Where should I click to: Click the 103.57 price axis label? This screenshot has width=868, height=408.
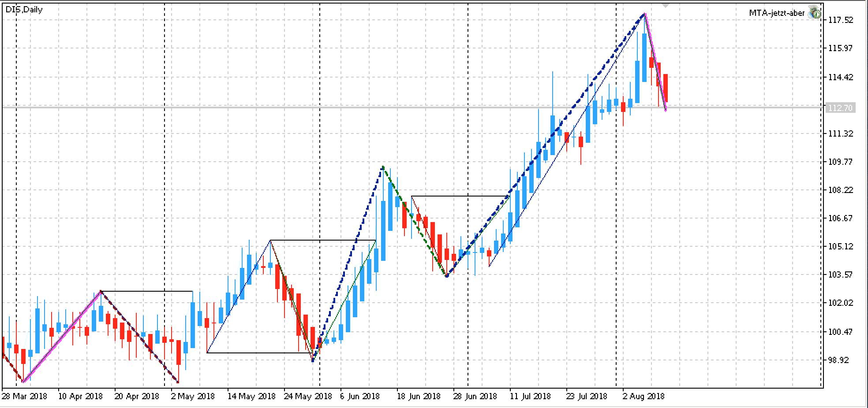(841, 274)
